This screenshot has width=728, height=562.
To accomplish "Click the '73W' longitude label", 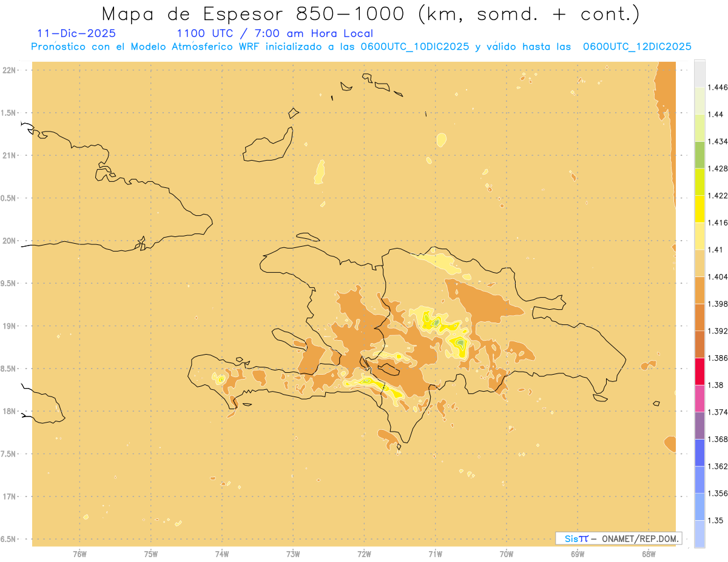I will [x=293, y=554].
